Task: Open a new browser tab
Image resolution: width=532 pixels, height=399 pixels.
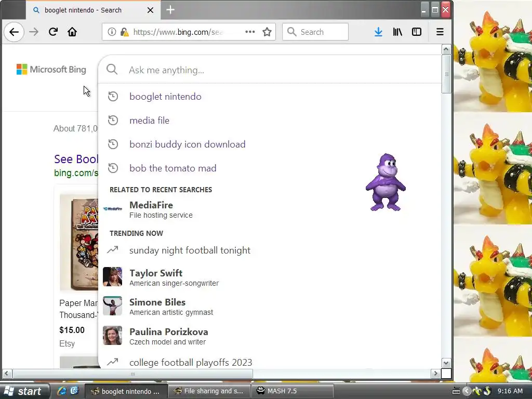Action: click(170, 10)
